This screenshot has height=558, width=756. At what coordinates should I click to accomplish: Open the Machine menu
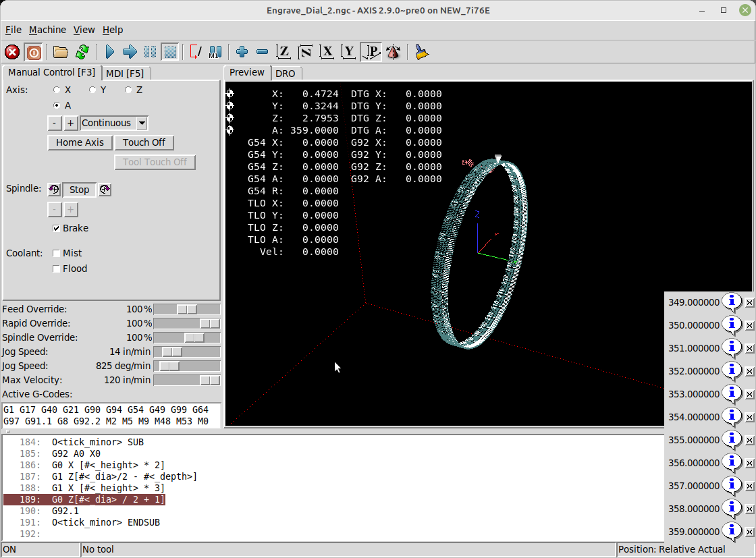47,30
